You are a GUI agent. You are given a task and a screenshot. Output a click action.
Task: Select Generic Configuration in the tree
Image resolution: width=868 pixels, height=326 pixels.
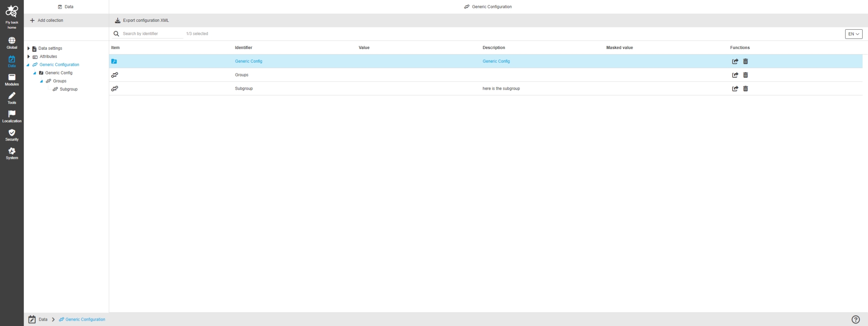[x=59, y=65]
